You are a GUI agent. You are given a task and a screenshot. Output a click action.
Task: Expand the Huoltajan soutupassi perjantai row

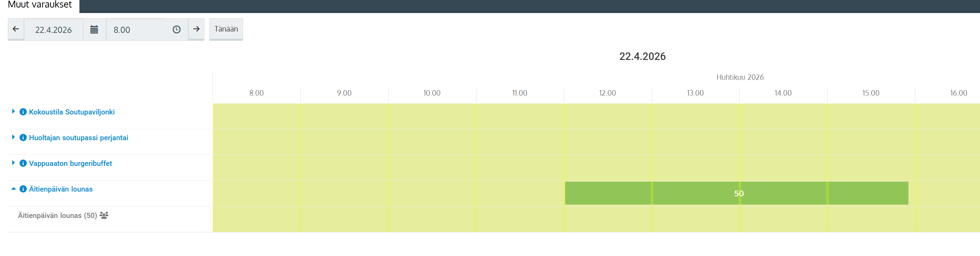coord(13,137)
